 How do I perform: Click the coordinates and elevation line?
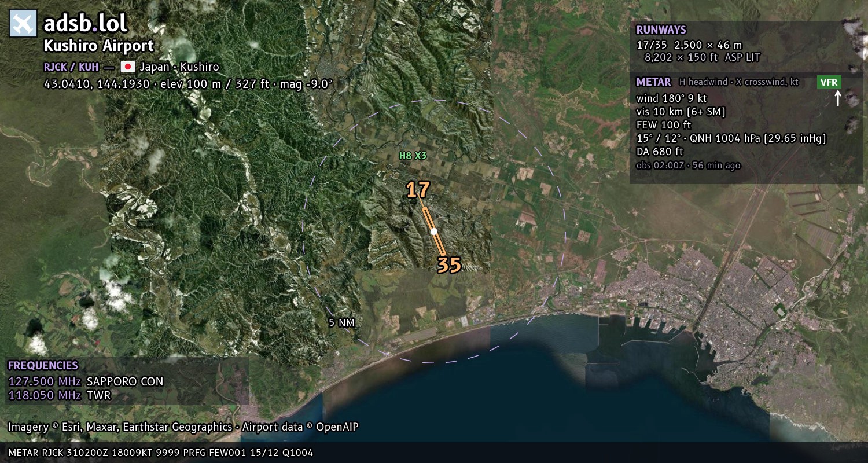pos(188,84)
